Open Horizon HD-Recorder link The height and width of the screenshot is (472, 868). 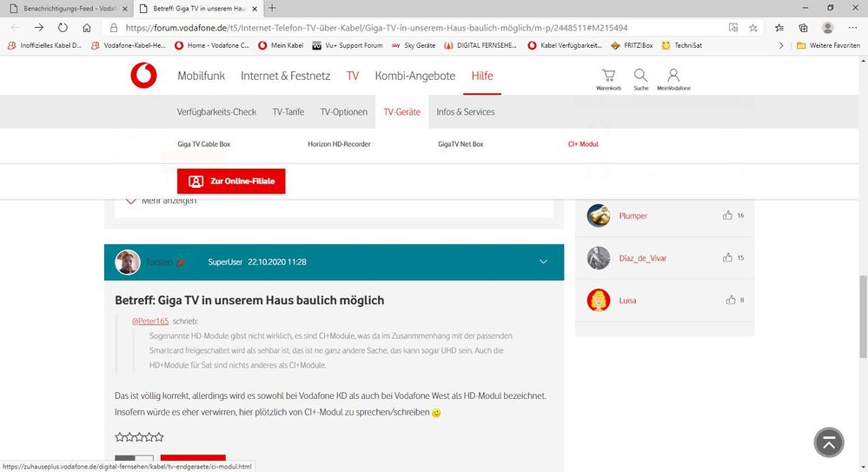tap(339, 144)
